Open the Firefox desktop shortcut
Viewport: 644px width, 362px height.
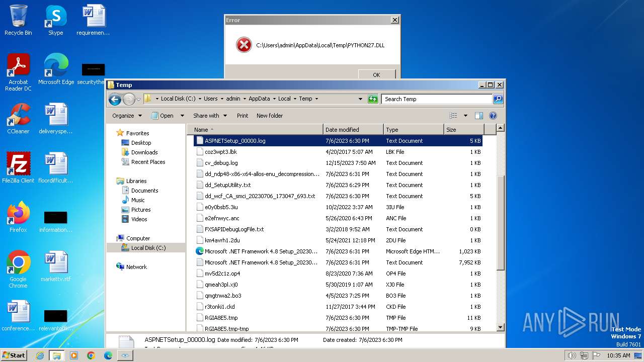(x=18, y=217)
